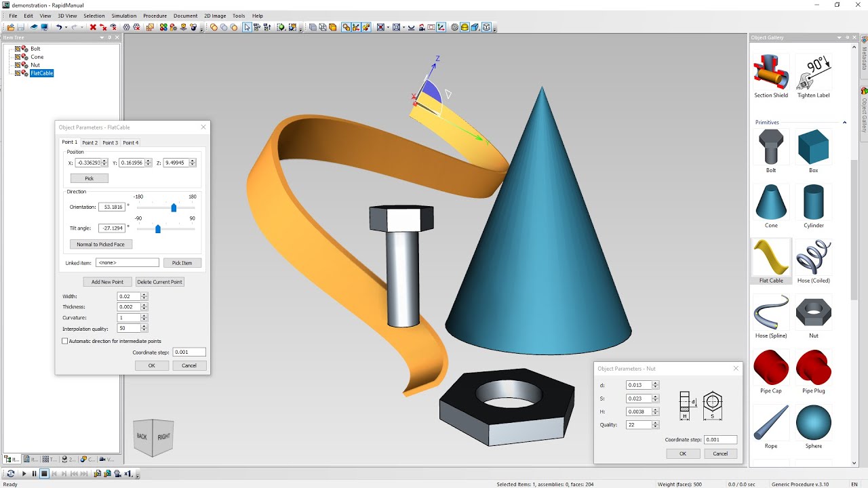Select FlatCable in the Item Tree
The image size is (868, 488).
[41, 73]
